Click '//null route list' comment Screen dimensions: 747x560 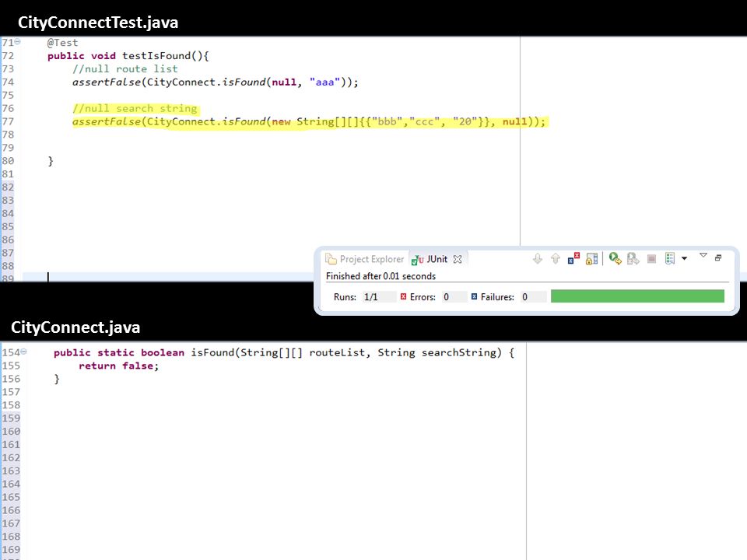click(x=124, y=69)
